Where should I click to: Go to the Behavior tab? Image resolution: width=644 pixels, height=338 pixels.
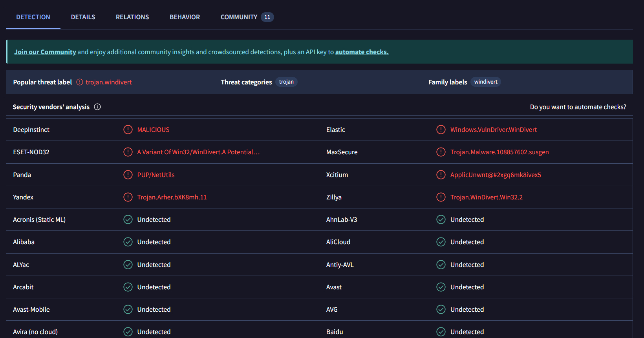tap(185, 17)
